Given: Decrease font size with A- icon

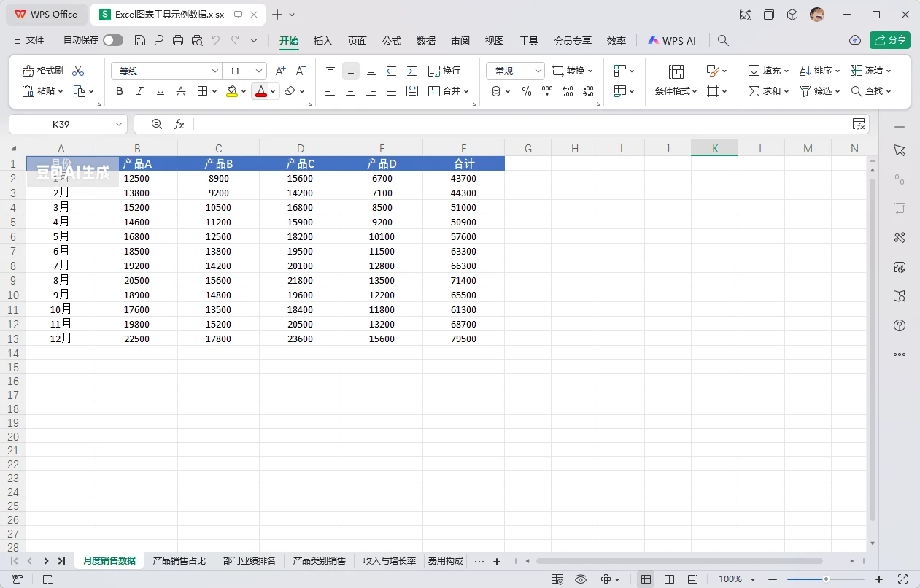Looking at the screenshot, I should click(301, 71).
